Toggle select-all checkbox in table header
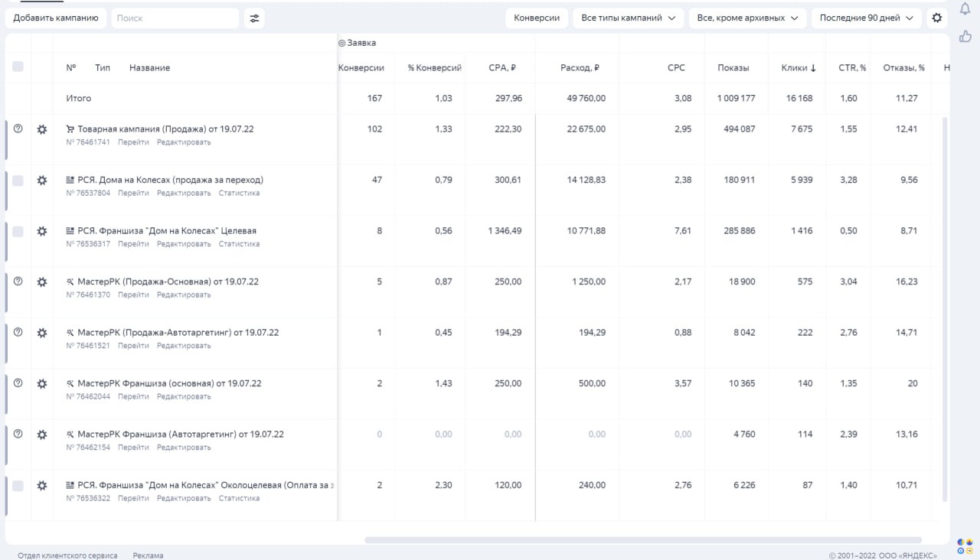 [18, 67]
